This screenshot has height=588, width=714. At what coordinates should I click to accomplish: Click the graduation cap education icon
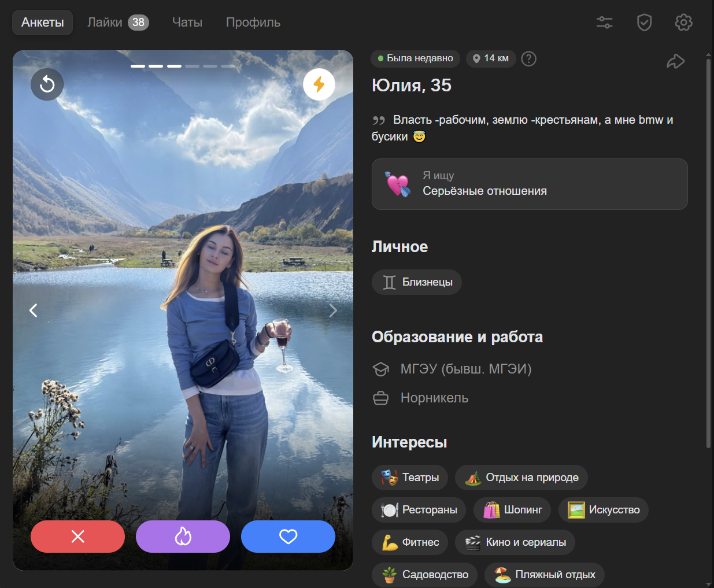[381, 369]
